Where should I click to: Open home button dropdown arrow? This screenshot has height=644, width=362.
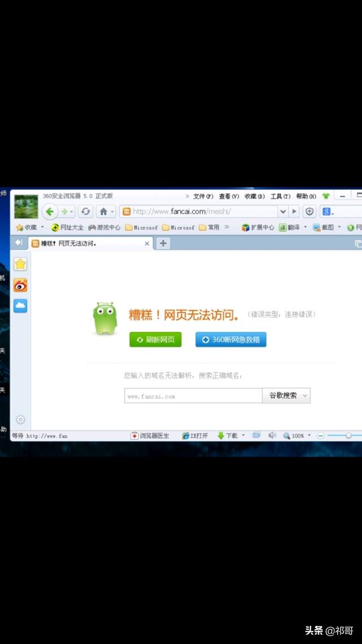[x=113, y=212]
